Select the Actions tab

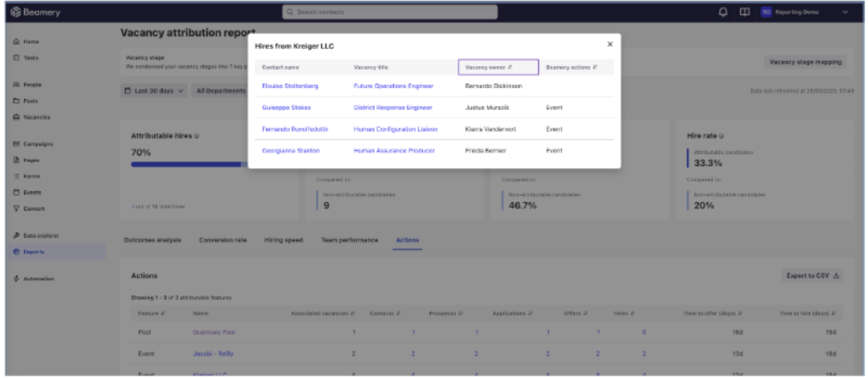point(408,240)
